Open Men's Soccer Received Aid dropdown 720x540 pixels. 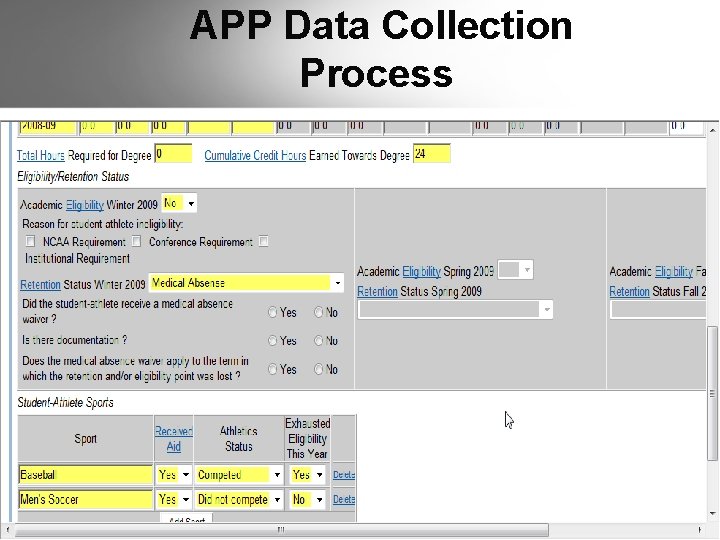174,499
